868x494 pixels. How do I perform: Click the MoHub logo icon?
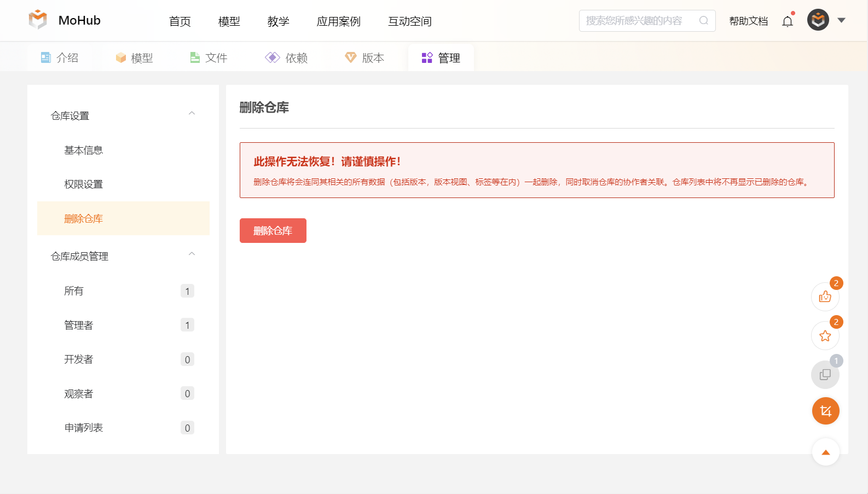(x=38, y=20)
